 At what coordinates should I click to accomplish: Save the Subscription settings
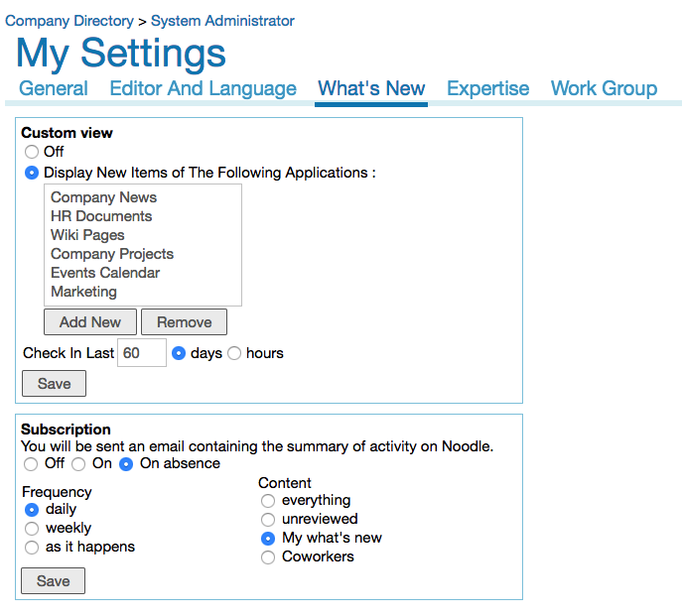click(x=54, y=580)
